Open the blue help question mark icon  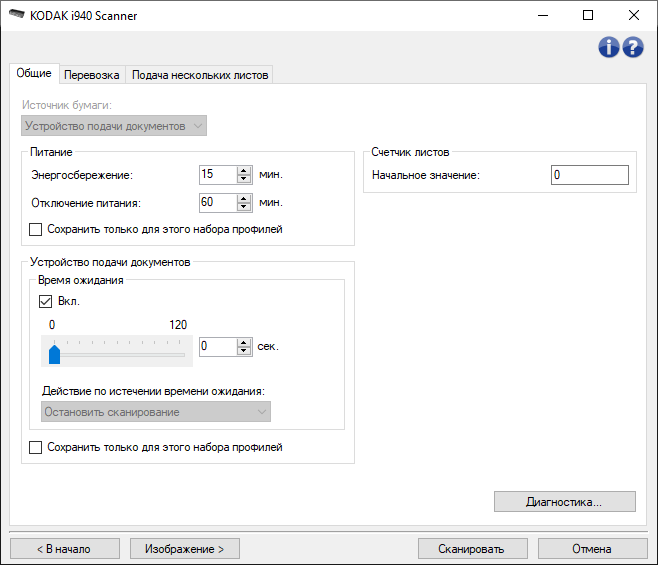tap(633, 47)
